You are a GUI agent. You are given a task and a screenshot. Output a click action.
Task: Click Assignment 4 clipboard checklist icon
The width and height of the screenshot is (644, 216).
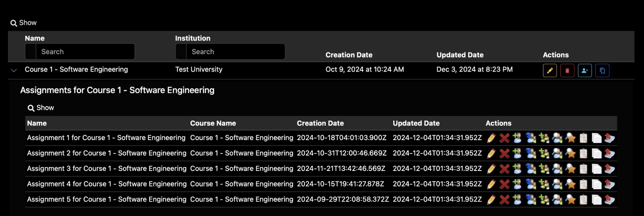583,184
